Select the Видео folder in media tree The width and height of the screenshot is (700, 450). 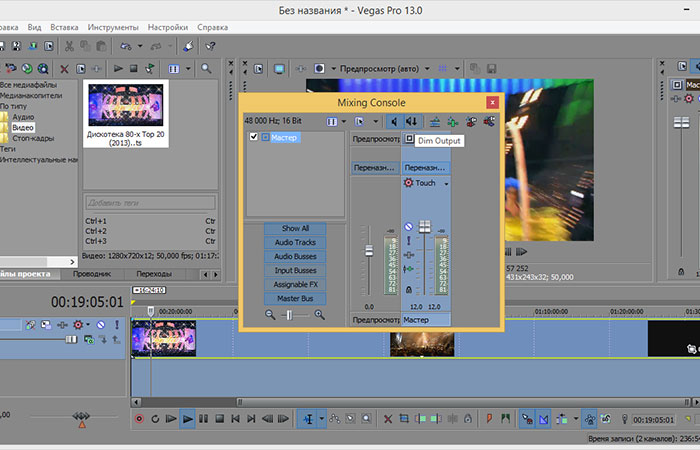coord(23,128)
